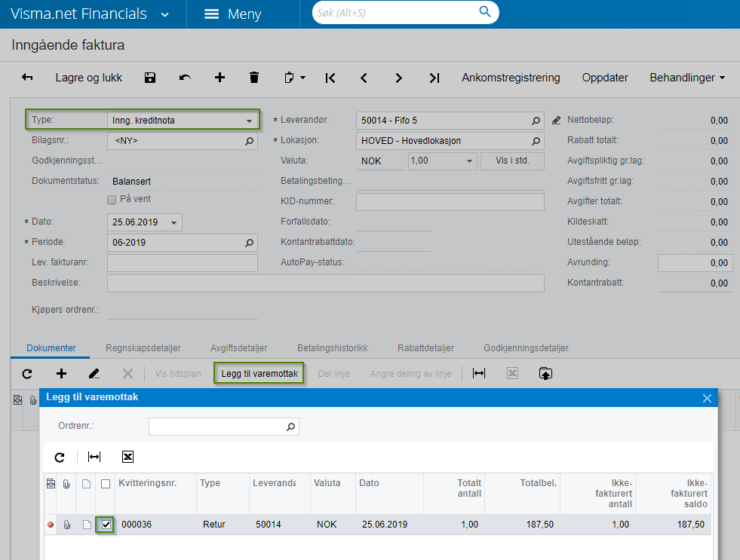740x560 pixels.
Task: Click the Legg til varemottak button
Action: pos(259,373)
